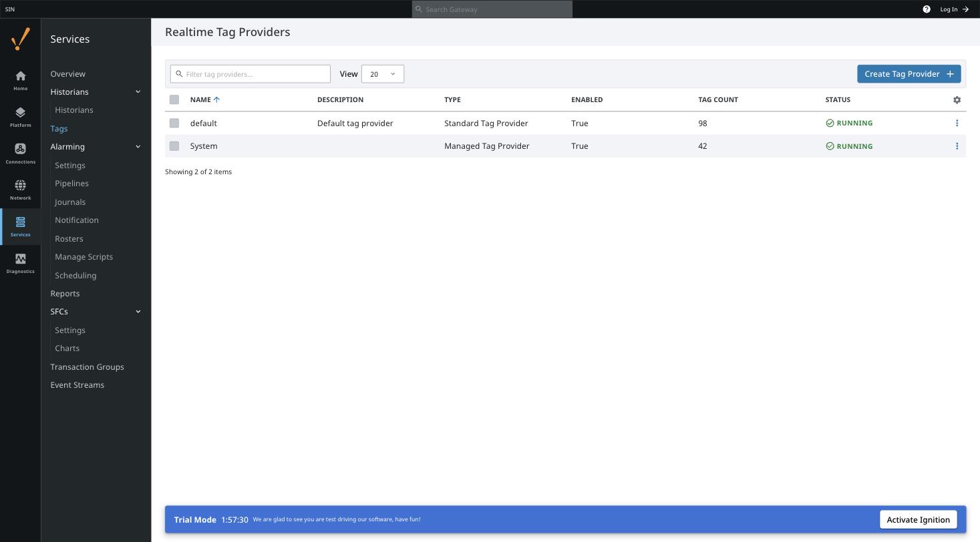
Task: Click the Managed Tag Provider type cell
Action: pos(487,146)
